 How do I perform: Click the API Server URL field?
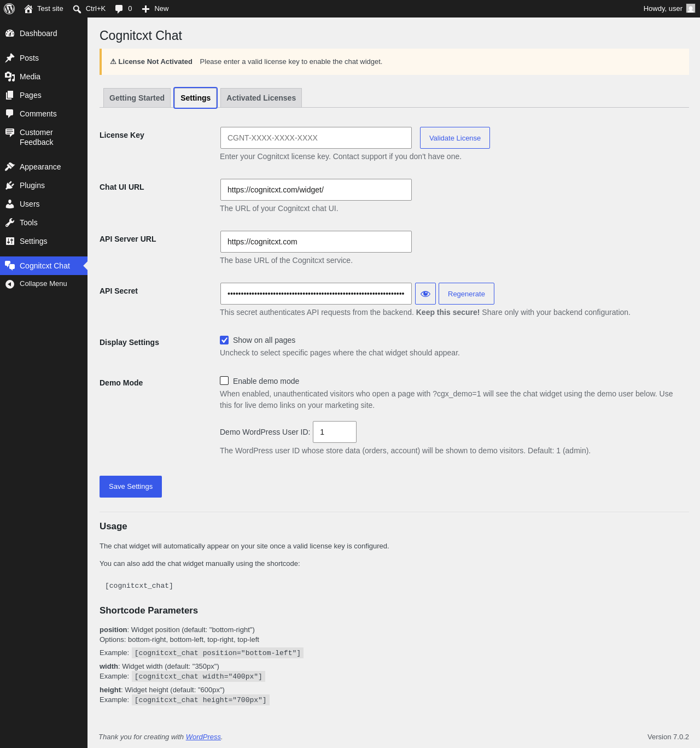click(x=316, y=242)
